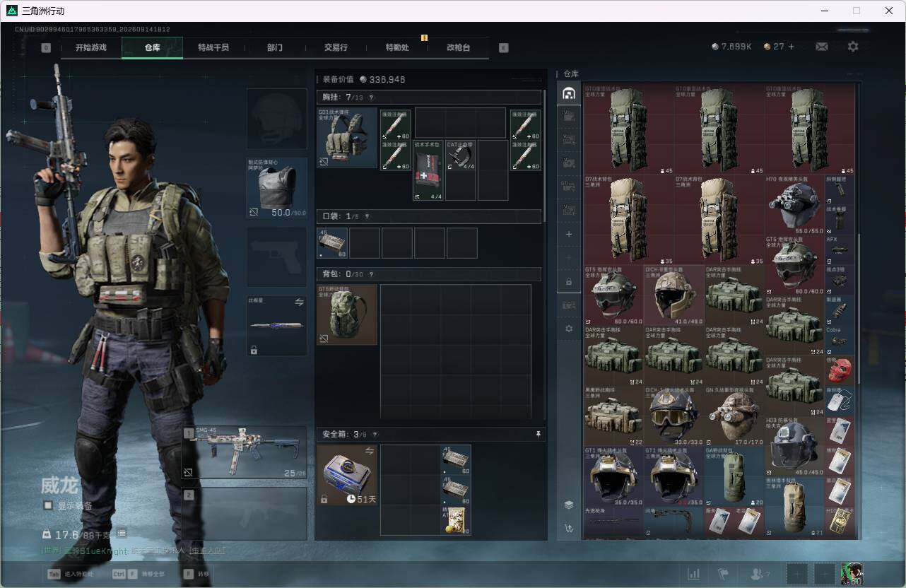Open the 开始游戏 tab

(91, 47)
